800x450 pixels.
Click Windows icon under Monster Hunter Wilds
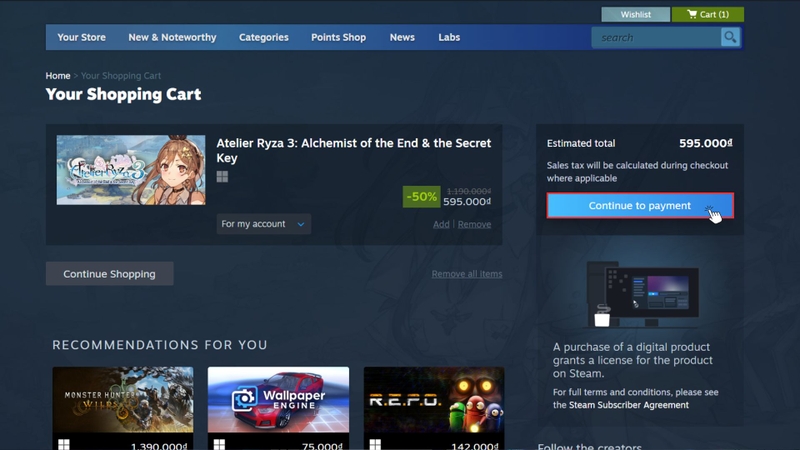(64, 444)
